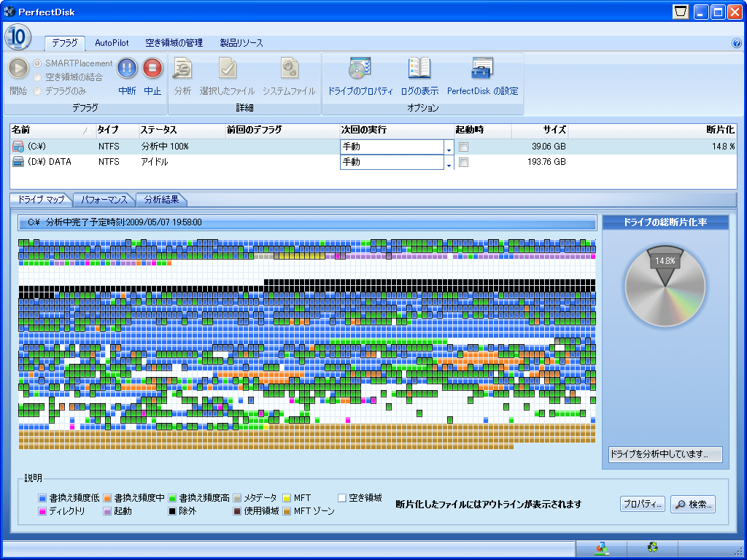Open ドライブのプロパティ icon
The image size is (747, 560).
[360, 68]
